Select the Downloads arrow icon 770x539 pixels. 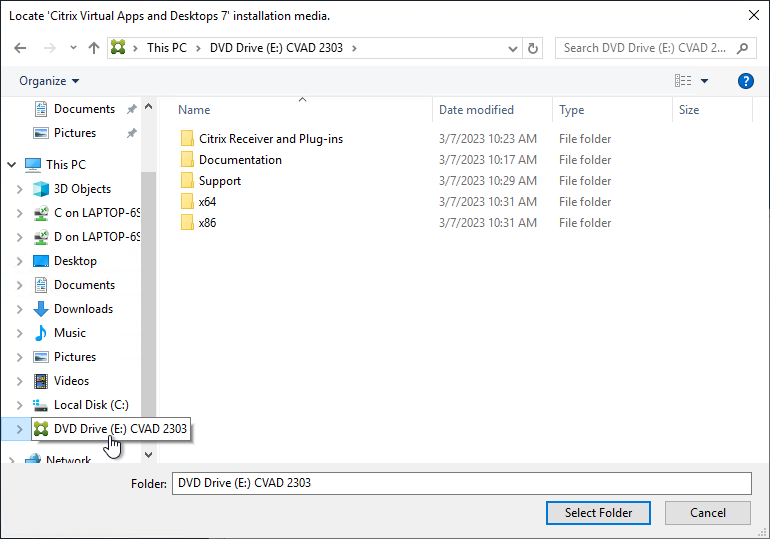point(41,309)
